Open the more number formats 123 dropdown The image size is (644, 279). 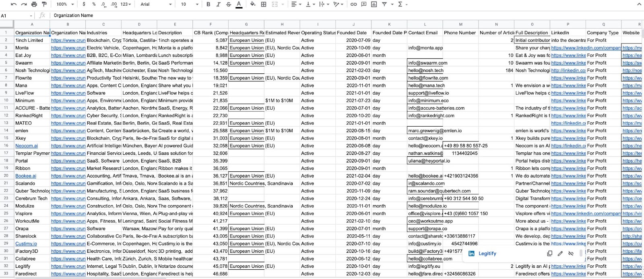pyautogui.click(x=126, y=4)
